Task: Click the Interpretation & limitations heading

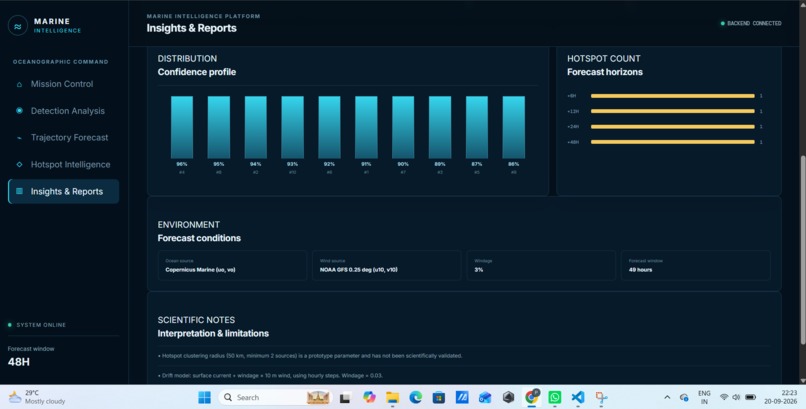Action: click(213, 333)
